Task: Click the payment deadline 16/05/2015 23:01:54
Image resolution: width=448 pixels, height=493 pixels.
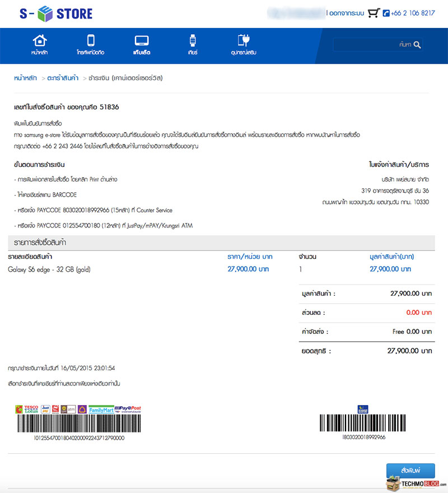Action: pyautogui.click(x=88, y=368)
